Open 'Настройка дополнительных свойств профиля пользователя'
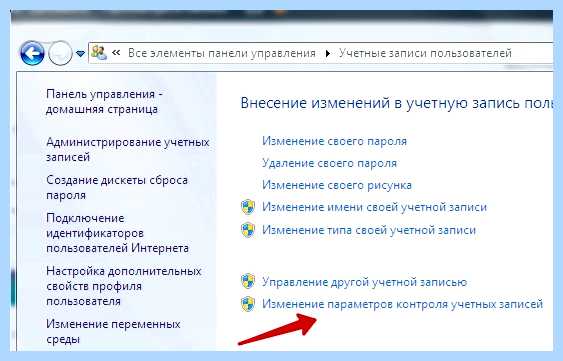Screen dimensions: 563x361 click(x=124, y=286)
